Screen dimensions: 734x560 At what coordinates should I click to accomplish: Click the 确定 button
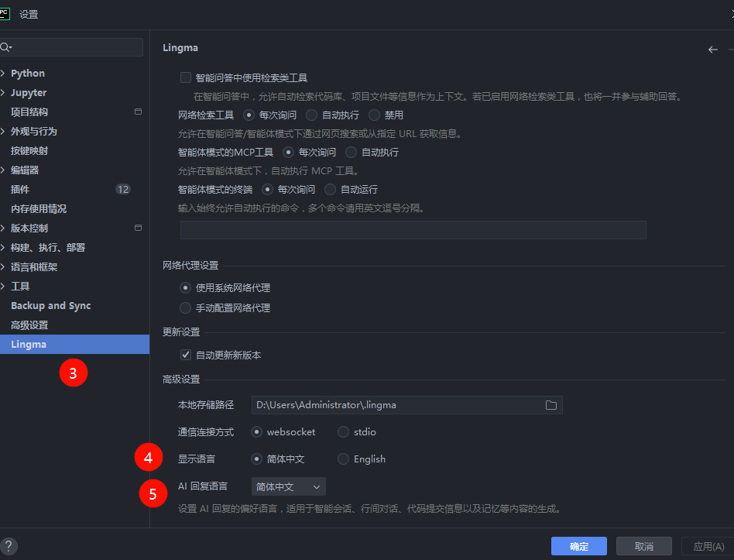[x=579, y=546]
